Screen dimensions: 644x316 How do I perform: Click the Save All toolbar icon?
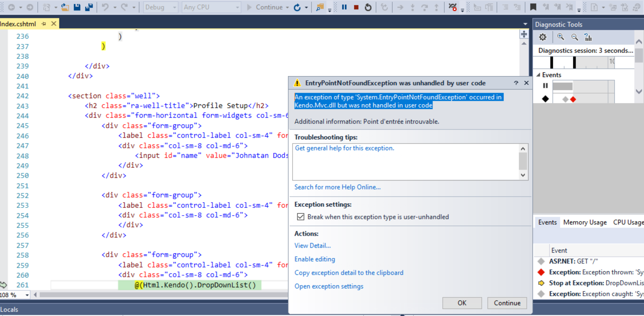[89, 7]
